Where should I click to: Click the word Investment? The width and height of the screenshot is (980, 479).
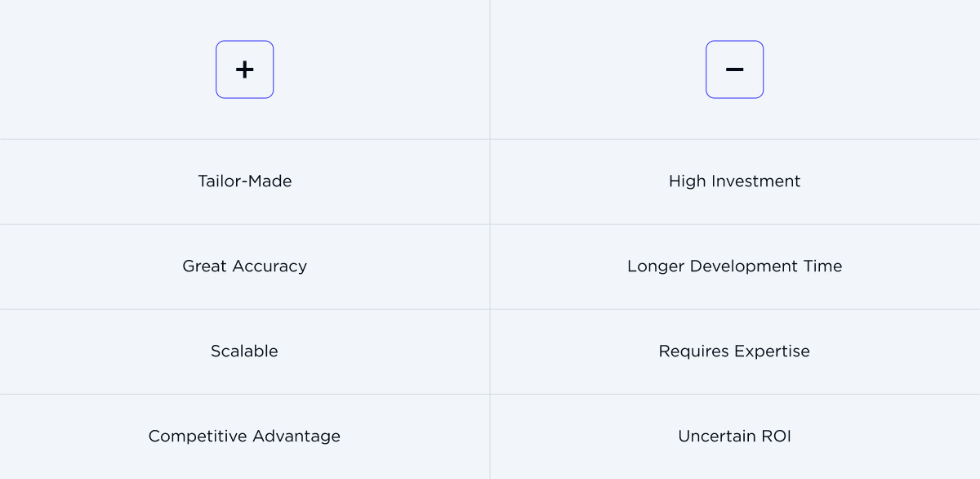point(757,181)
